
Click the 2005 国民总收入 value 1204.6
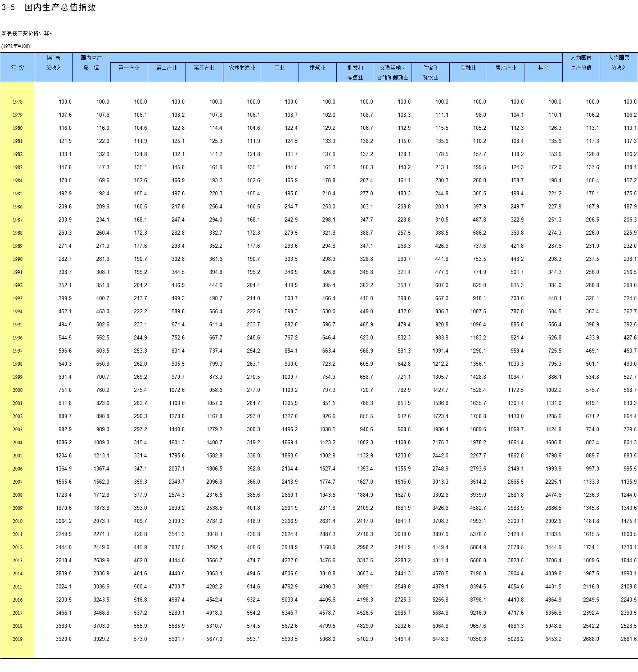point(64,456)
